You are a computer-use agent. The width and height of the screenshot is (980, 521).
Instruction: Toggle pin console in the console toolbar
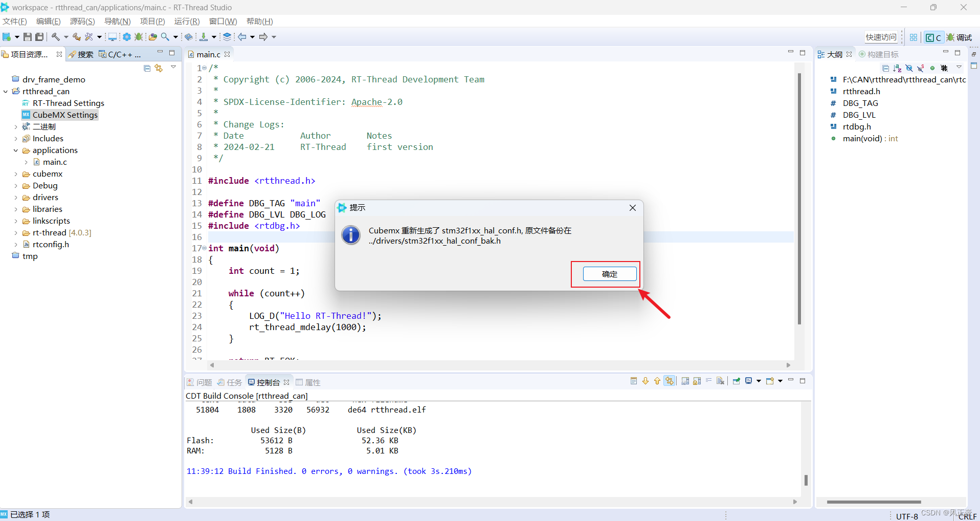point(737,381)
